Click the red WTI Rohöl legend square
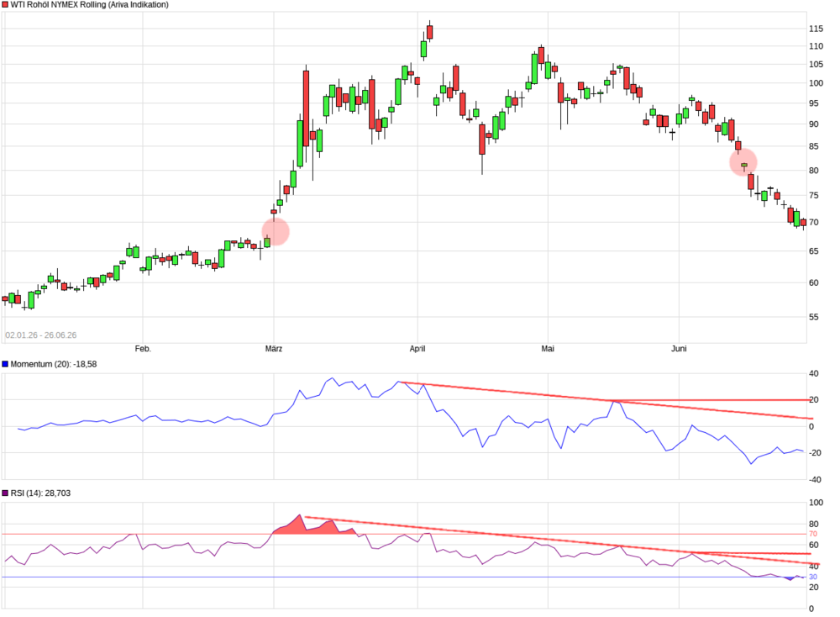The width and height of the screenshot is (840, 617). [x=5, y=5]
